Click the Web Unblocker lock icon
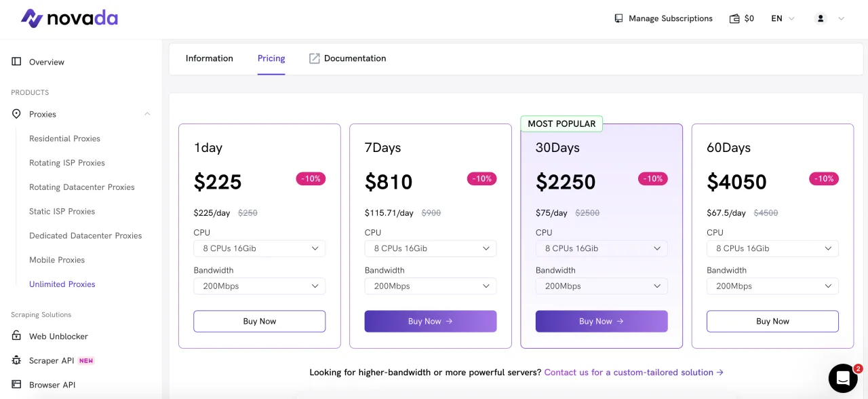Viewport: 868px width, 399px height. (x=16, y=336)
